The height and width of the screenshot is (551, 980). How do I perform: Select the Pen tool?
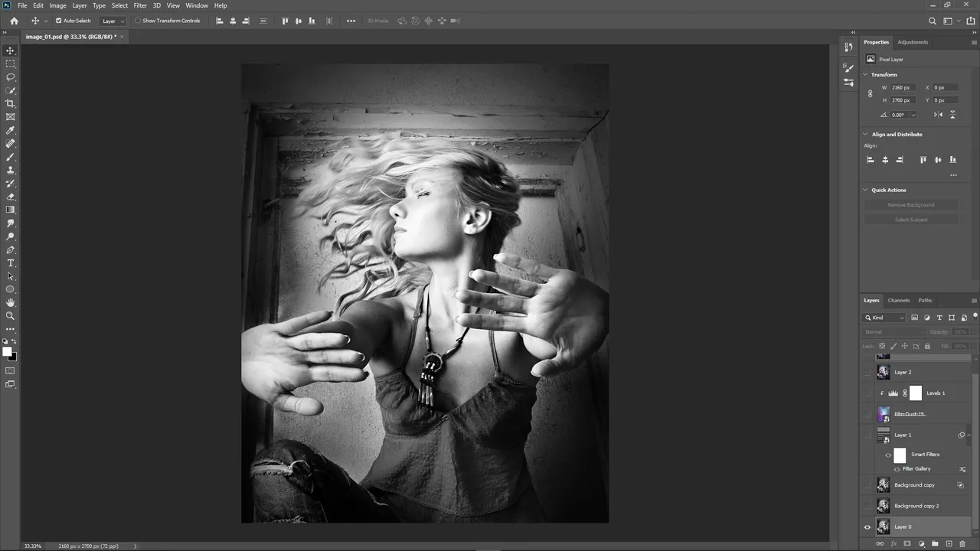click(10, 249)
